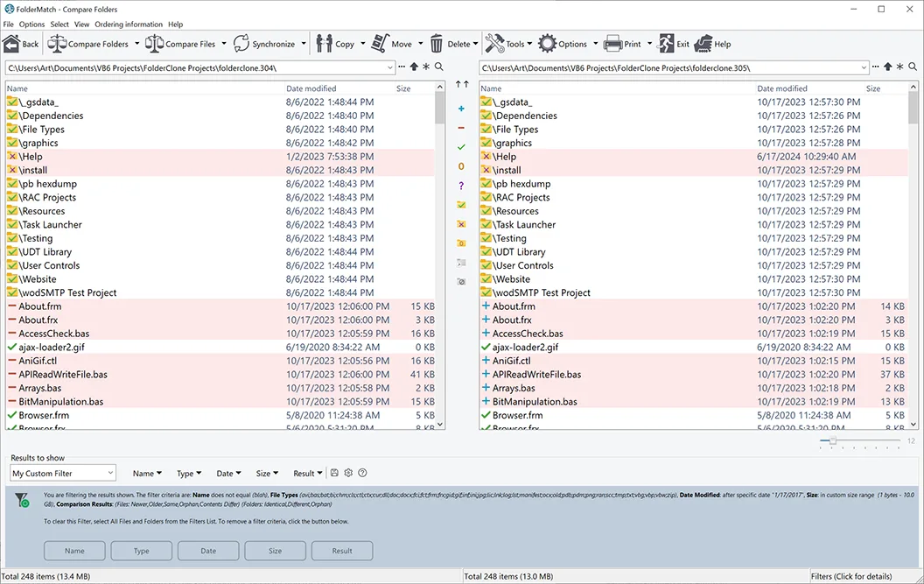Expand the right folder path combo box
Image resolution: width=924 pixels, height=584 pixels.
point(864,67)
